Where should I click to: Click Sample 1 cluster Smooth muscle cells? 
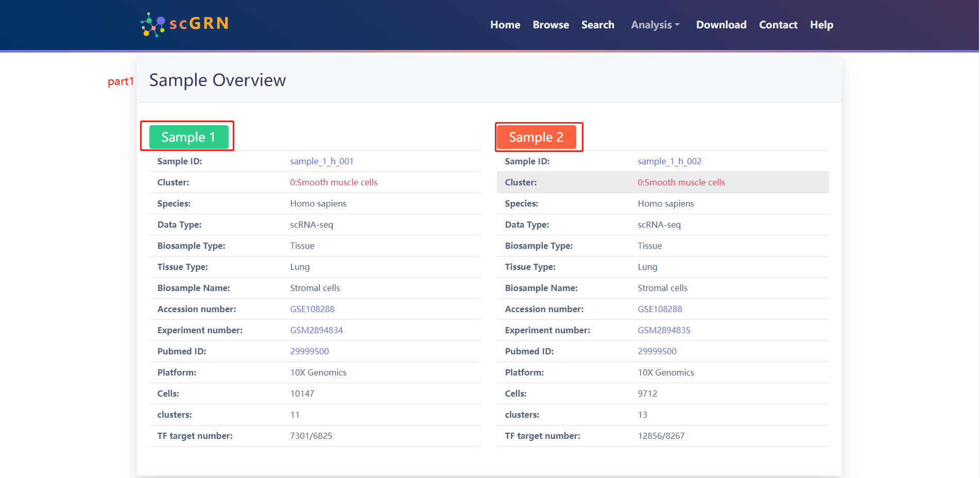point(333,182)
